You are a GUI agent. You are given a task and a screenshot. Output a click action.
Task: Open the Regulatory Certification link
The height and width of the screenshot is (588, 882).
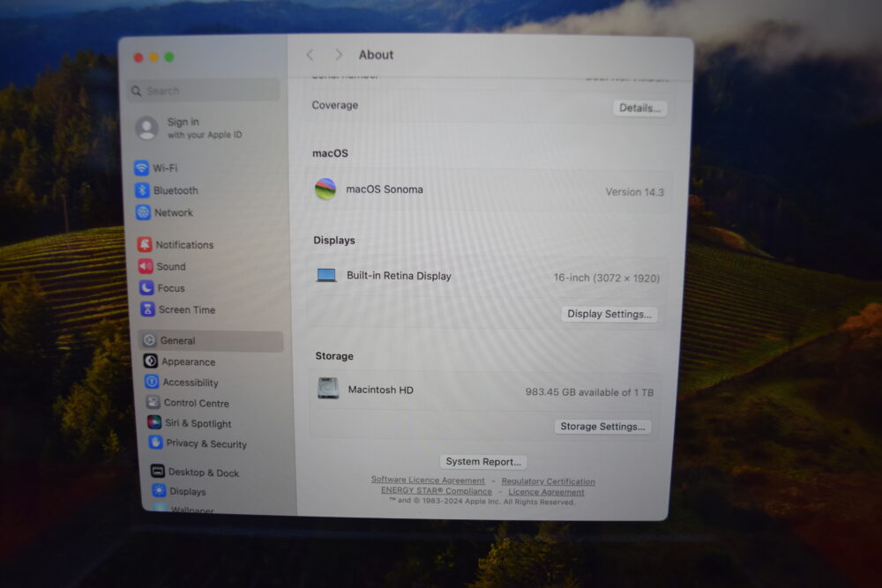[x=548, y=481]
